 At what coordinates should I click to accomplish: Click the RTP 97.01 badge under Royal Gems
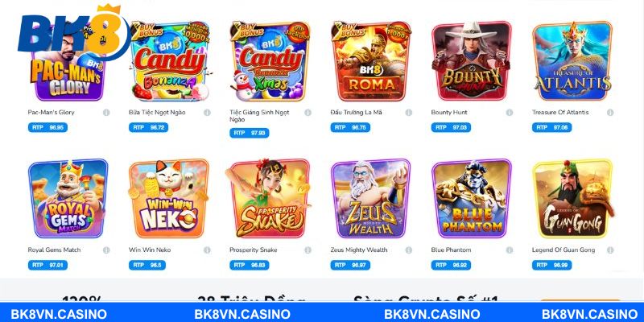click(x=47, y=266)
